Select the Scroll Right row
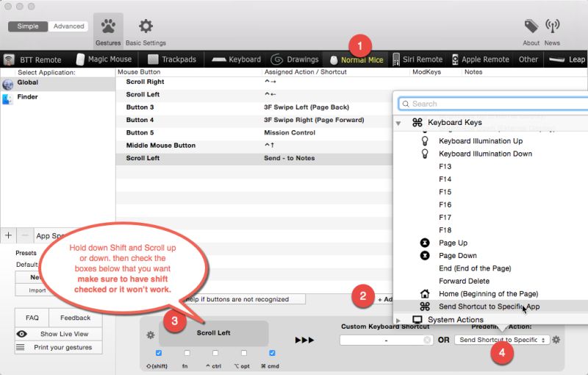 click(x=254, y=82)
